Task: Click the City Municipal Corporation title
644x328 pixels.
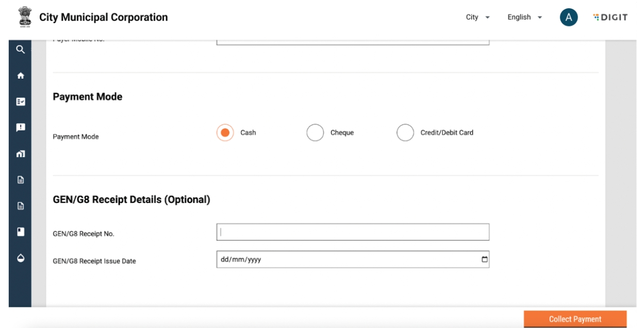Action: (104, 18)
